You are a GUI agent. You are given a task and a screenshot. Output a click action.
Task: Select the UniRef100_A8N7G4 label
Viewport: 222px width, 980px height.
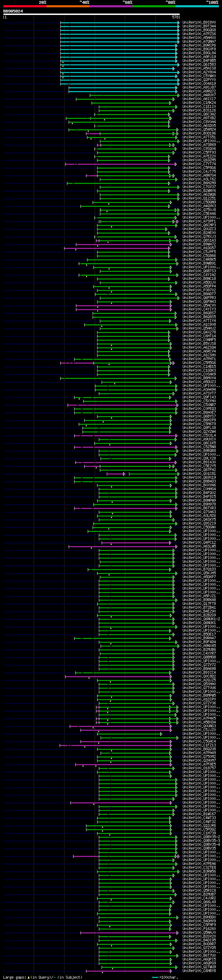point(199,175)
